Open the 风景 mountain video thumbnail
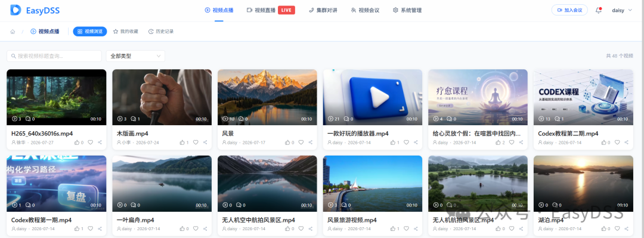The width and height of the screenshot is (644, 238). (x=267, y=97)
